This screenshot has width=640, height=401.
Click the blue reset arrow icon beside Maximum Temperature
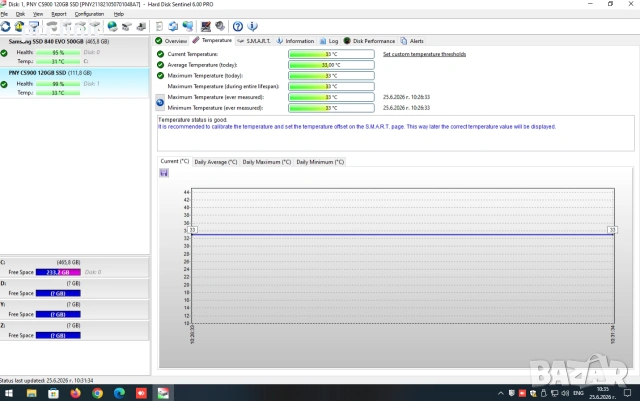click(x=160, y=102)
